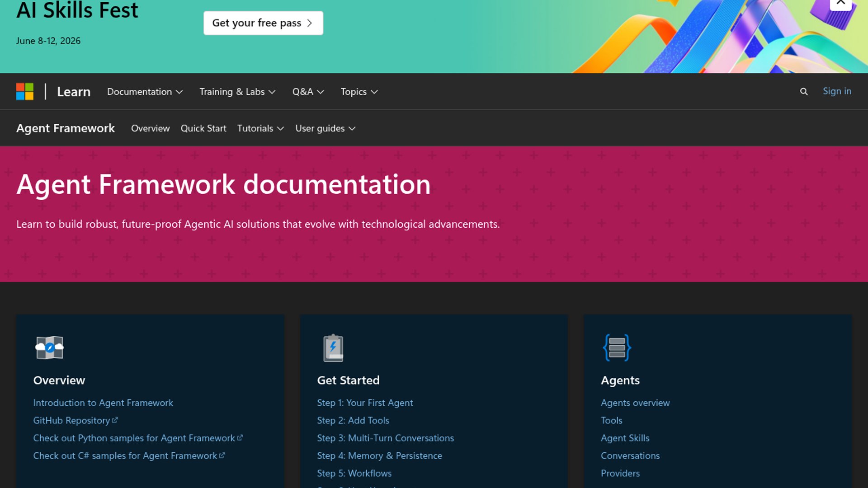Click the June 8-12, 2026 date text
Viewport: 868px width, 488px height.
click(48, 41)
